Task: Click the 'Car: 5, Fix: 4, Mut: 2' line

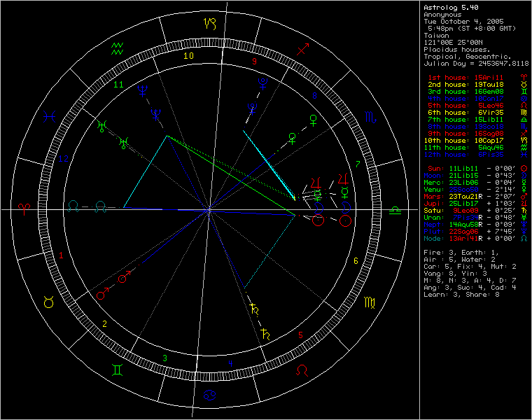Action: (470, 267)
